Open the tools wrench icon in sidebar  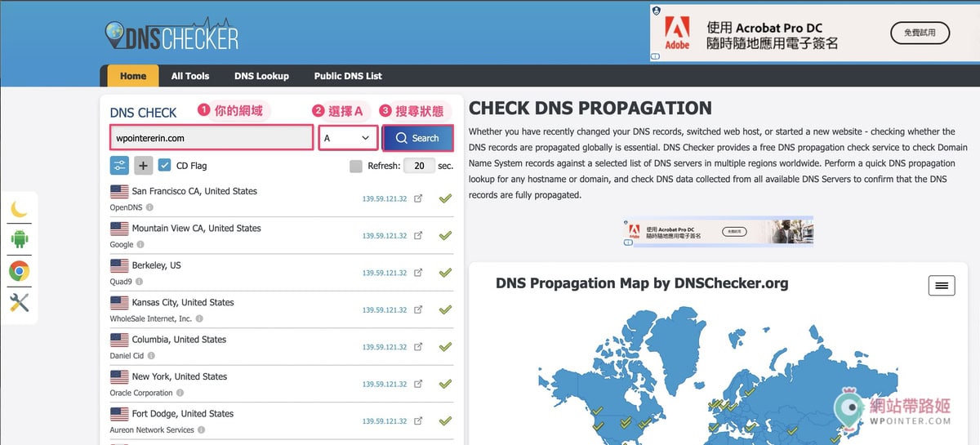19,303
